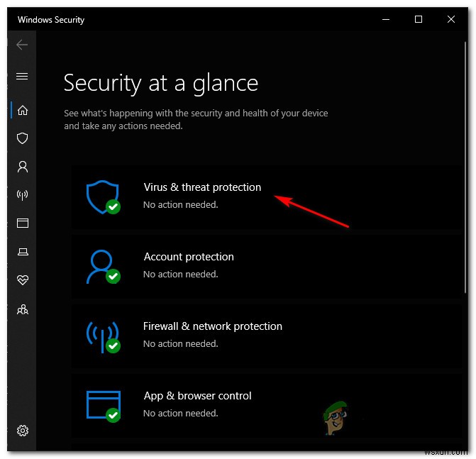Viewport: 476px width, 459px height.
Task: Click 'No action needed.' under Virus & threat protection
Action: tap(181, 204)
